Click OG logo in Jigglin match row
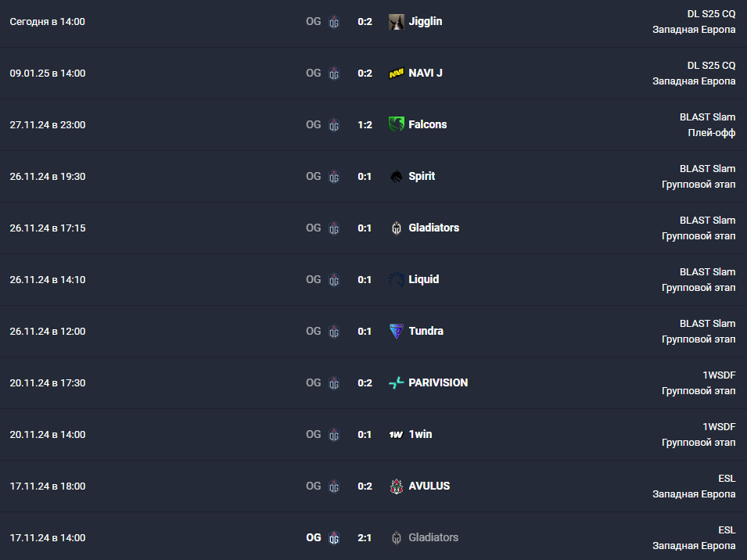The height and width of the screenshot is (560, 747). coord(334,21)
